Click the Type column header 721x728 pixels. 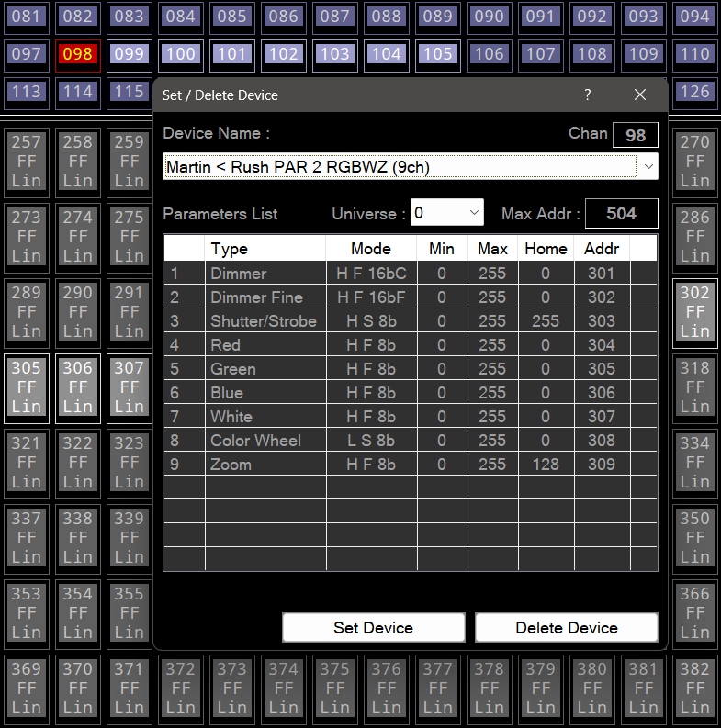click(x=230, y=249)
